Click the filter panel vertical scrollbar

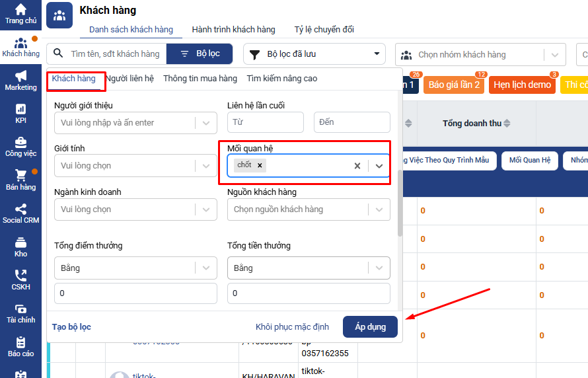(399, 203)
